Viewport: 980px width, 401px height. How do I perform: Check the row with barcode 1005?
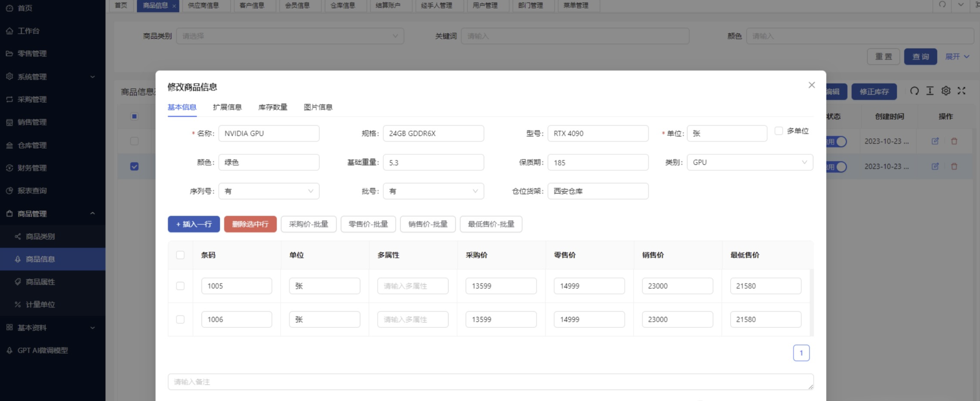click(180, 286)
